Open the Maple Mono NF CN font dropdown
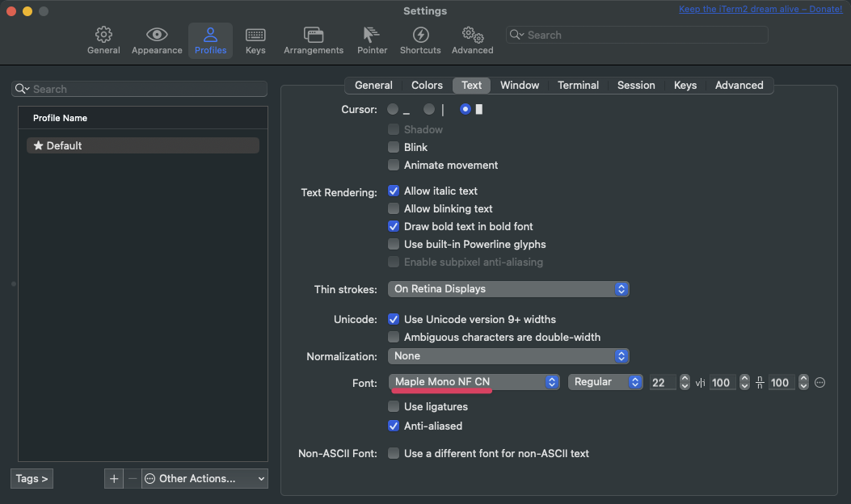Screen dimensions: 851x504 [474, 382]
